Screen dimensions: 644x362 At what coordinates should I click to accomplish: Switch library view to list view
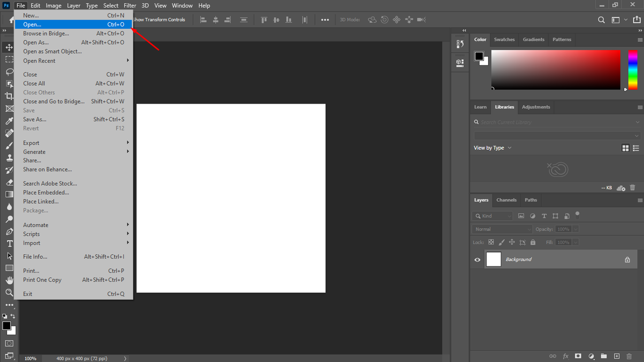pyautogui.click(x=636, y=148)
